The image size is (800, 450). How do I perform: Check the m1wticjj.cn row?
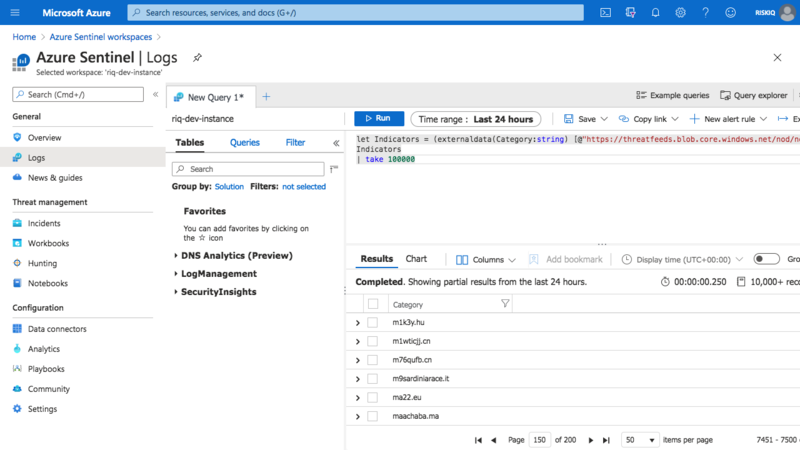point(372,341)
